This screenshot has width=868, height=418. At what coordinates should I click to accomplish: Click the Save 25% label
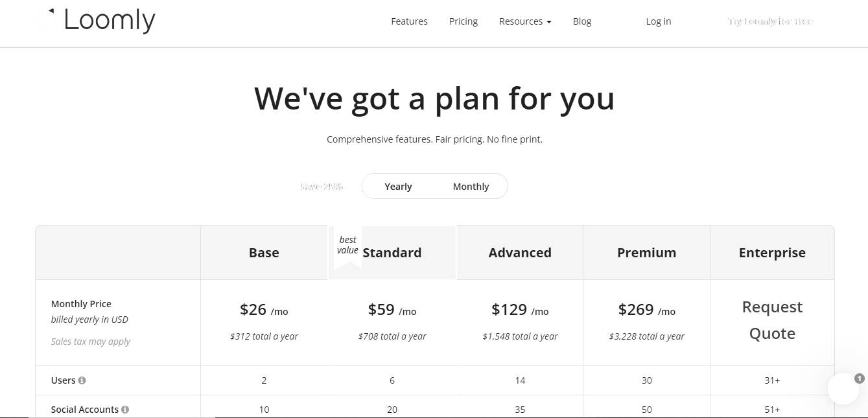click(322, 186)
